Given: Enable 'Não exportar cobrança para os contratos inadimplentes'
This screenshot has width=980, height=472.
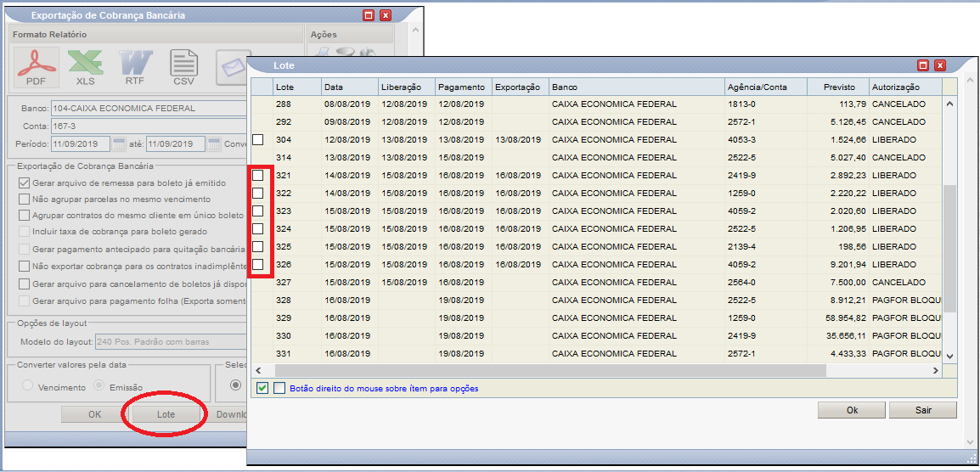Looking at the screenshot, I should [x=25, y=267].
